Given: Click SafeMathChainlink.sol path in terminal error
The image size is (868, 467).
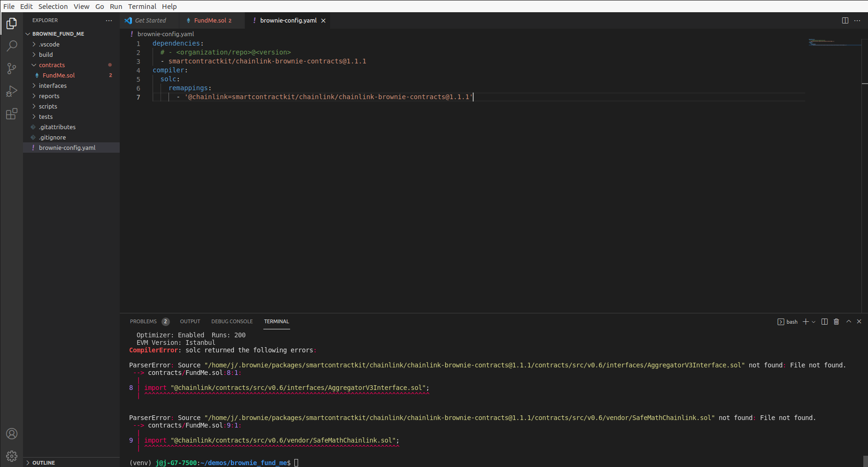Looking at the screenshot, I should [460, 418].
